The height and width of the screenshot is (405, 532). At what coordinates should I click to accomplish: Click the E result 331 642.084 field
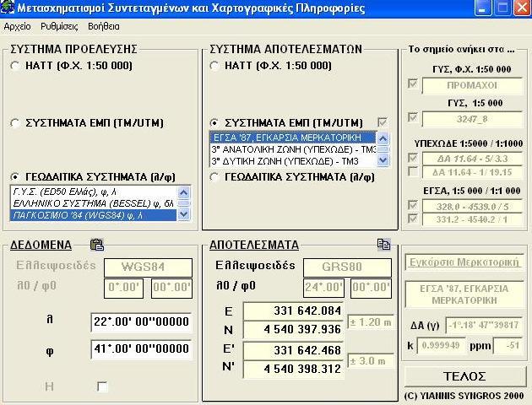[x=293, y=310]
